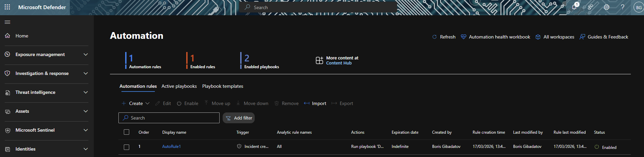Click the Import arrow icon
The width and height of the screenshot is (644, 157).
click(x=307, y=103)
